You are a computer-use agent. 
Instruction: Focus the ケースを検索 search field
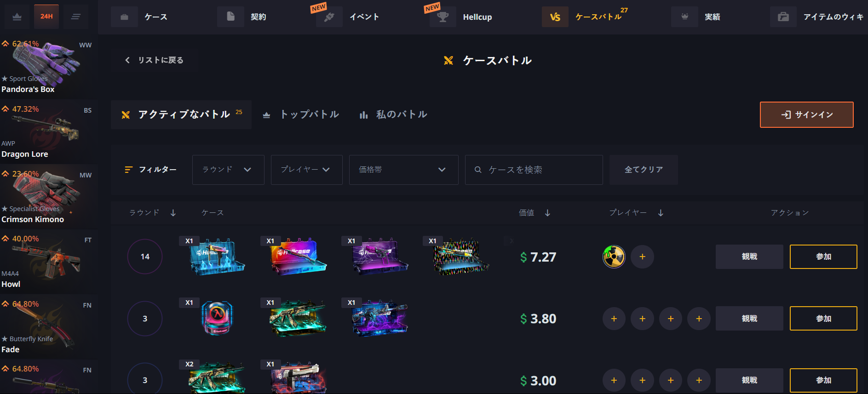(x=534, y=170)
